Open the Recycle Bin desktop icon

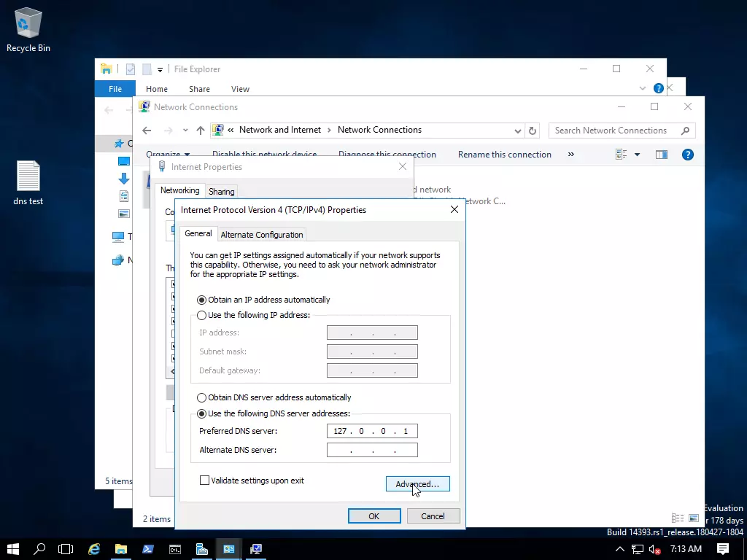[28, 29]
